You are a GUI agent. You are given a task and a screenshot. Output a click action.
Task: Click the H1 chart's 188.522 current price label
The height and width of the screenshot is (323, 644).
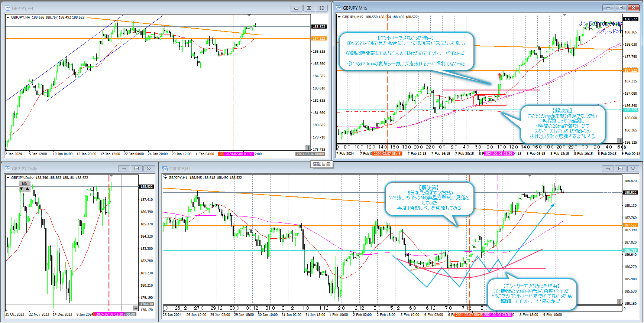[x=630, y=193]
